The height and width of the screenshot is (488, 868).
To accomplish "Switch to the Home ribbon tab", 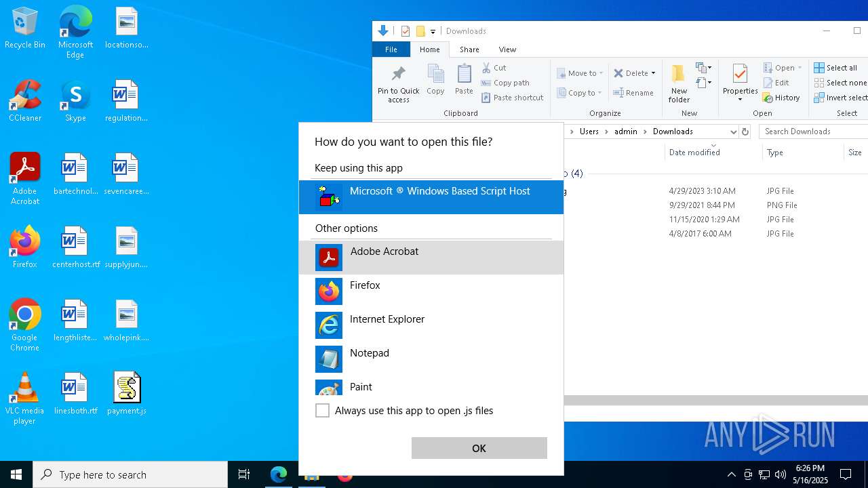I will [x=430, y=49].
